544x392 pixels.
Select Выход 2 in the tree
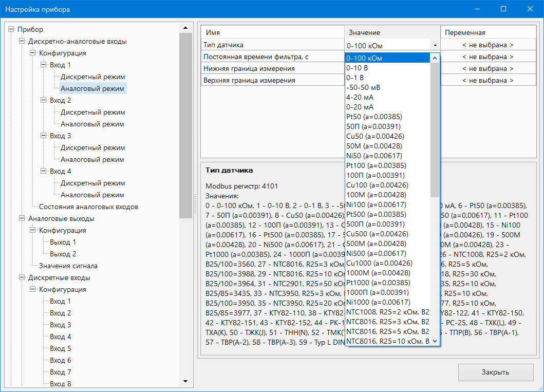pos(63,254)
